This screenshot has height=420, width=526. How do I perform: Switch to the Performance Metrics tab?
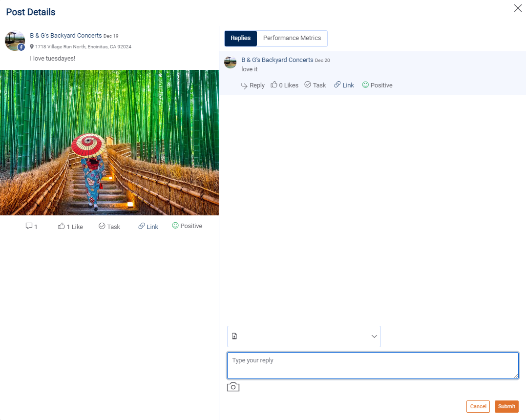coord(292,38)
